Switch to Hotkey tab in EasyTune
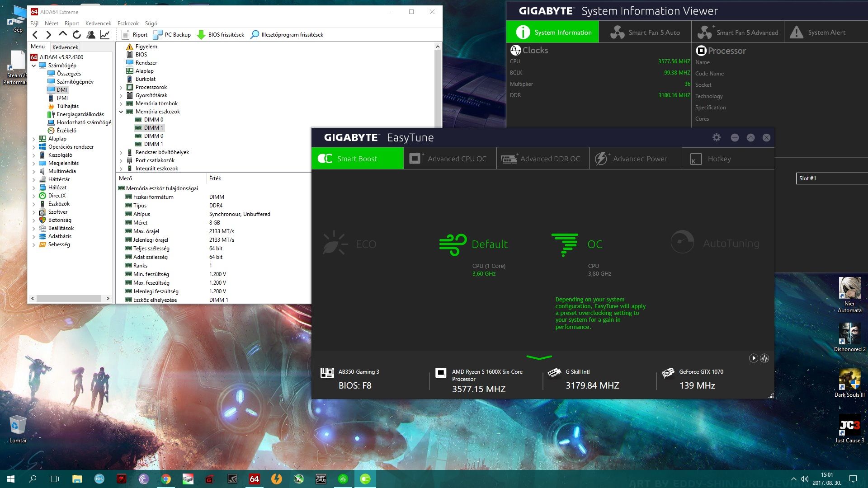 pos(728,159)
